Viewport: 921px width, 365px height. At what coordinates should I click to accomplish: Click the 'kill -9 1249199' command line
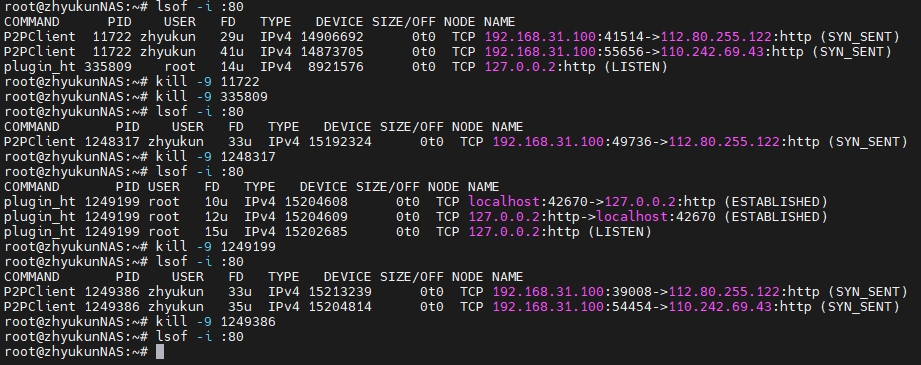click(216, 247)
